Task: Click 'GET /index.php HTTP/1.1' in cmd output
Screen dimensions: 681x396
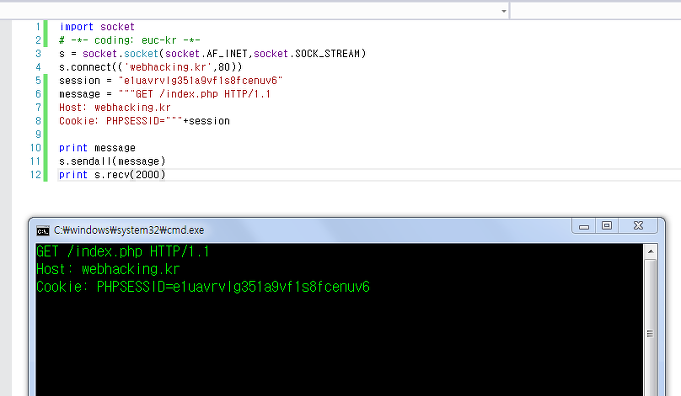Action: (122, 252)
